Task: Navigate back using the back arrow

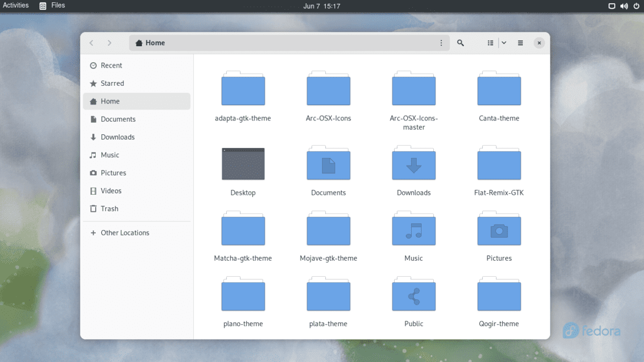Action: point(91,42)
